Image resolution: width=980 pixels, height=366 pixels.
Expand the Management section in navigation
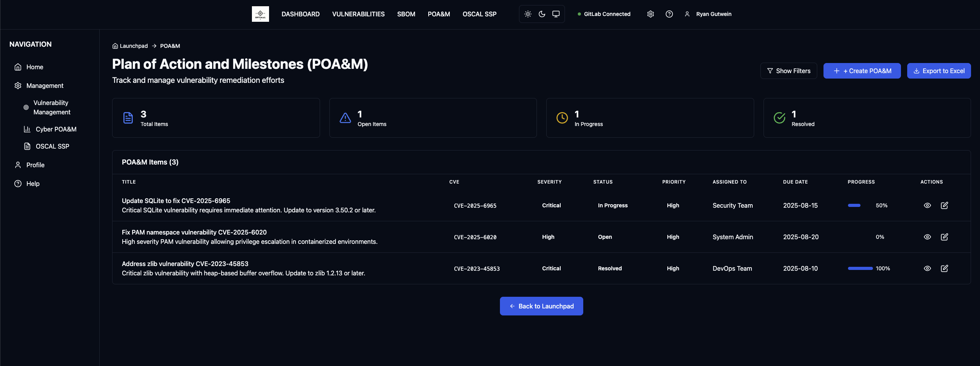(44, 86)
